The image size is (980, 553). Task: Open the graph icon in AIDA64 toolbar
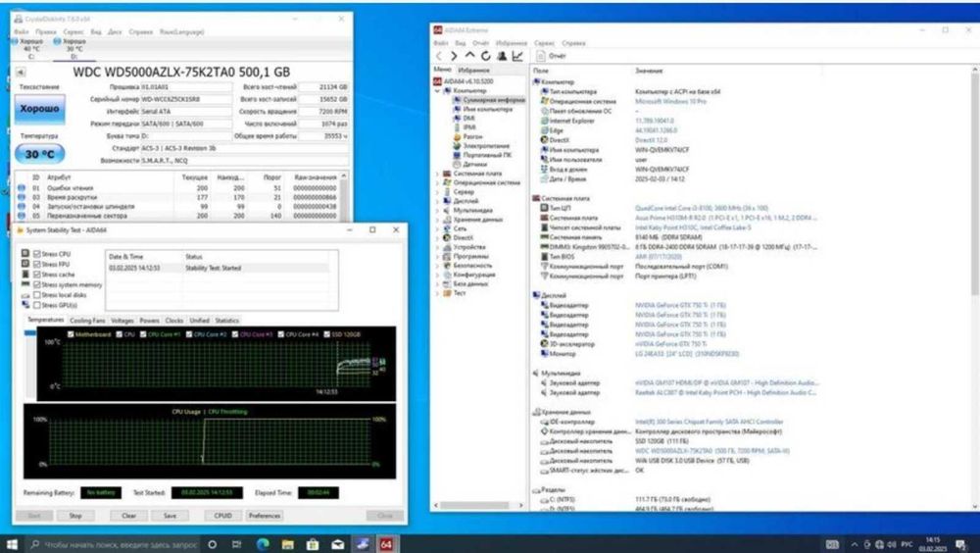(517, 56)
